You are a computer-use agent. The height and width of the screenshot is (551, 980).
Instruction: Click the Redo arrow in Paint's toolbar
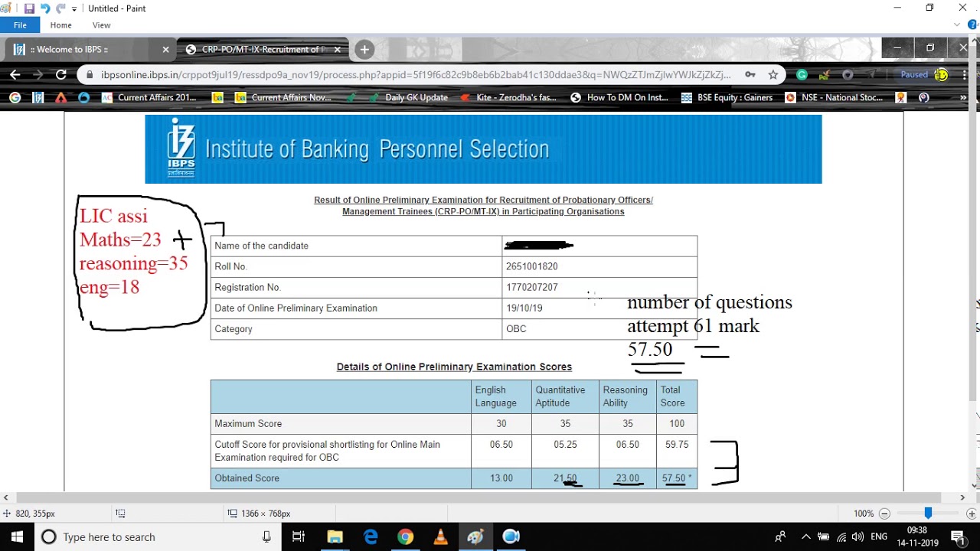(60, 8)
